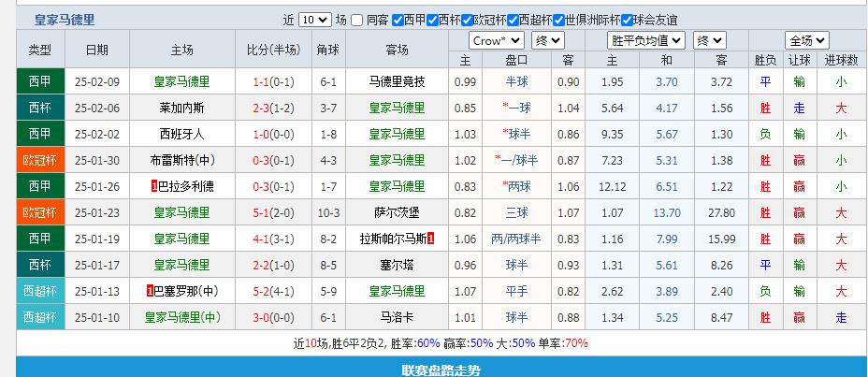Uncheck the 西甲 filter checkbox

click(398, 21)
